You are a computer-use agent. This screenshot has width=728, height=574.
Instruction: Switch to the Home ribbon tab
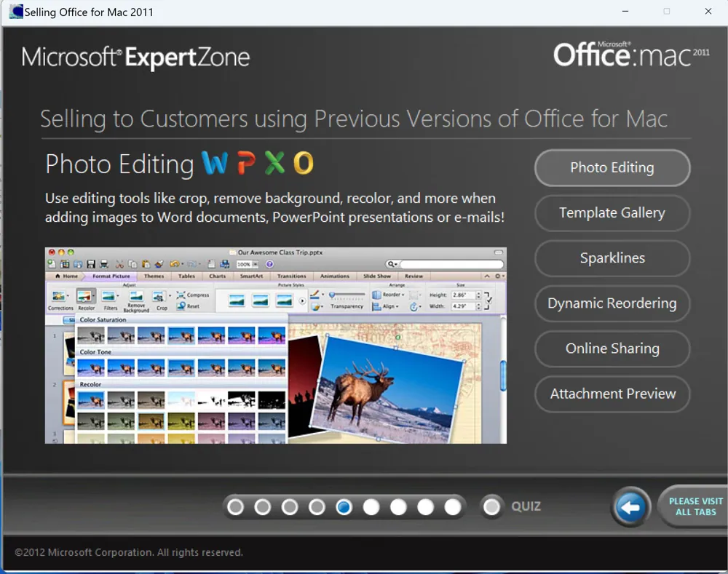coord(66,276)
